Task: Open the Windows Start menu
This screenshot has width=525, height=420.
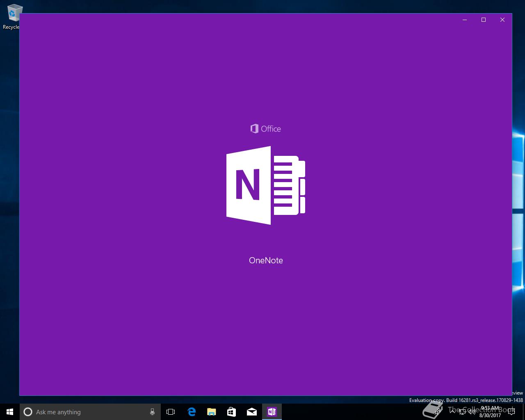Action: coord(10,412)
